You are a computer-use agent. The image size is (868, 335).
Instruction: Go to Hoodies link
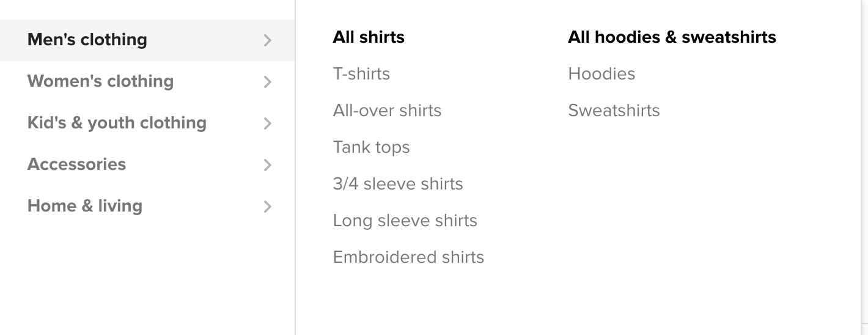point(601,74)
